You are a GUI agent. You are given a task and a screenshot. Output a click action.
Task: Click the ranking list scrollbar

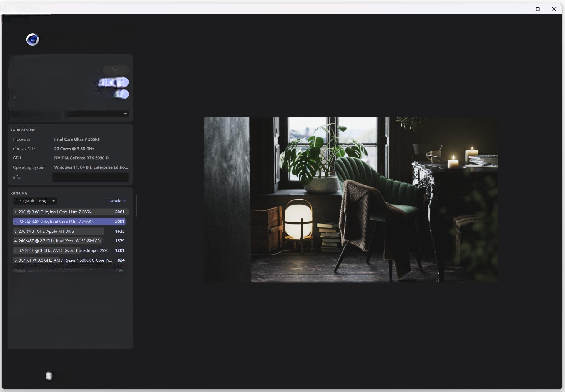point(137,205)
